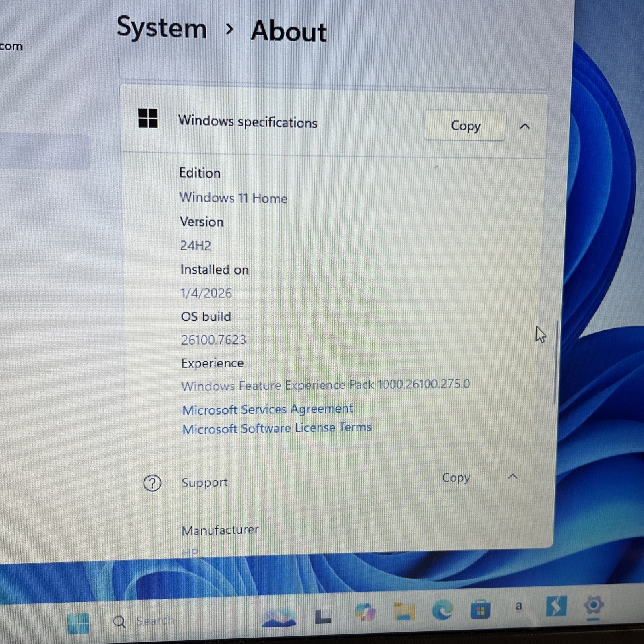This screenshot has width=644, height=644.
Task: Open File Explorer from the taskbar
Action: point(404,611)
